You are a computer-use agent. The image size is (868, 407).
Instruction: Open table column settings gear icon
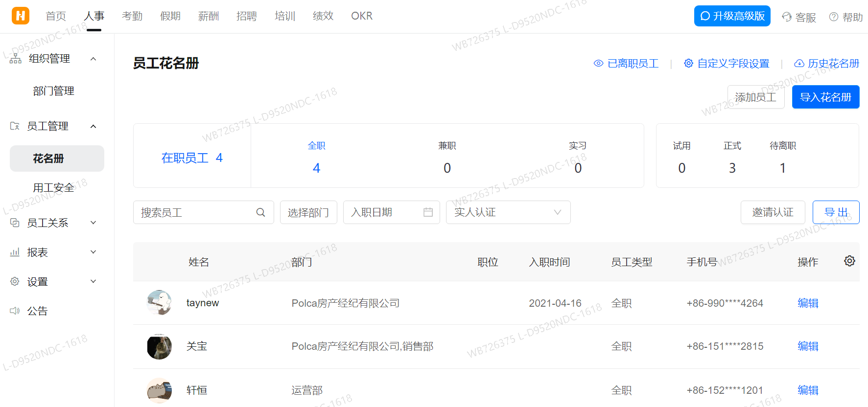coord(849,261)
